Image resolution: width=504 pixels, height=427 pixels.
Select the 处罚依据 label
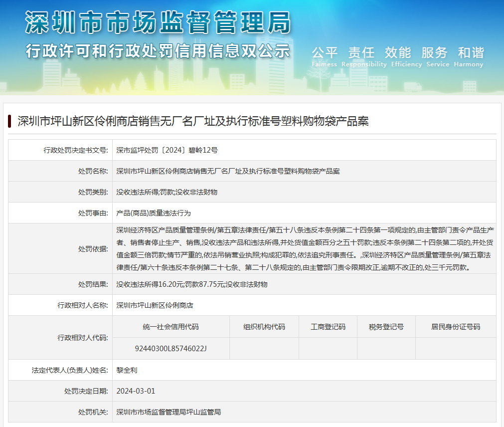coord(93,249)
